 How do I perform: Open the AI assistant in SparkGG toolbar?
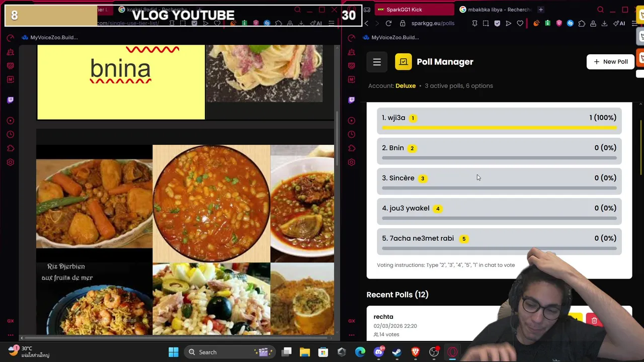[619, 23]
